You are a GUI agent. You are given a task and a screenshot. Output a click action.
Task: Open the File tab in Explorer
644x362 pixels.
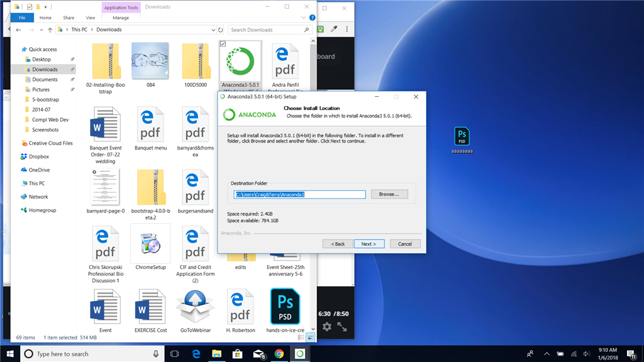click(22, 18)
